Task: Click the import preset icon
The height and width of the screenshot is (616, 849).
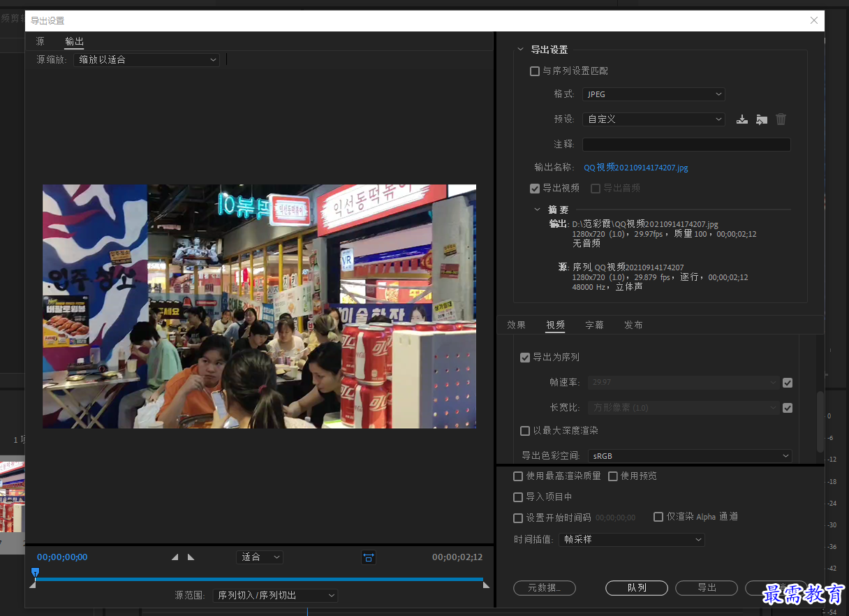Action: 762,119
